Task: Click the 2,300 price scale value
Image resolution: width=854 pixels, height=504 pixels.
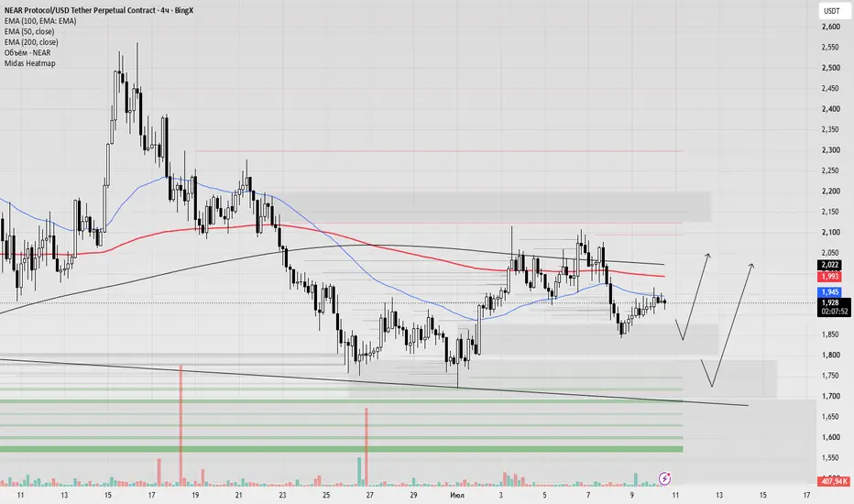Action: [x=830, y=150]
